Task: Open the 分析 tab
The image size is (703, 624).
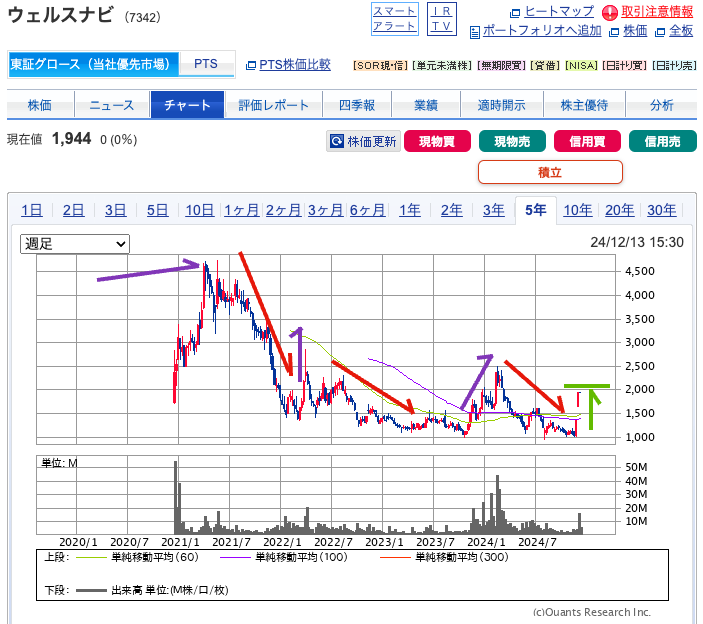Action: pos(662,105)
